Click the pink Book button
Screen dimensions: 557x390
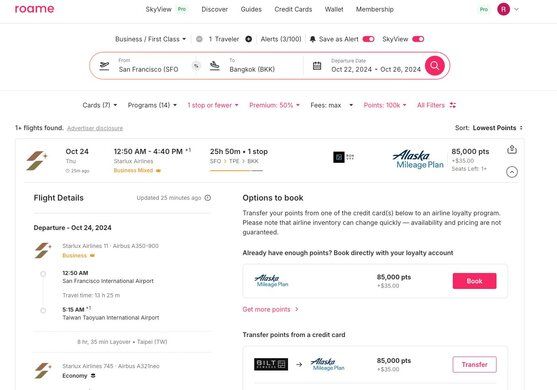point(474,281)
